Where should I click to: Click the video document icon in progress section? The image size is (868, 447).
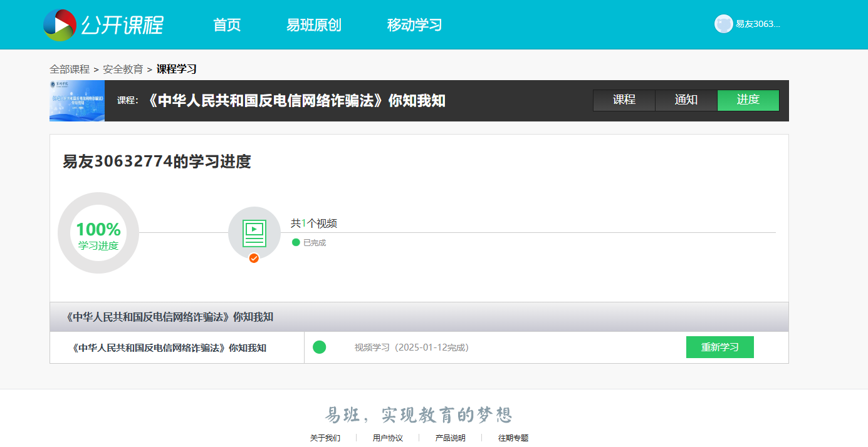point(254,234)
